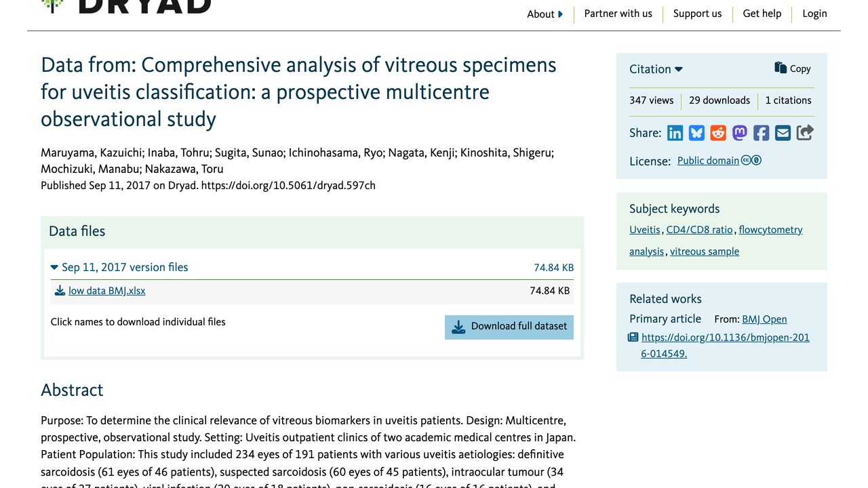868x488 pixels.
Task: Click the 1 citations statistic
Action: coord(788,100)
